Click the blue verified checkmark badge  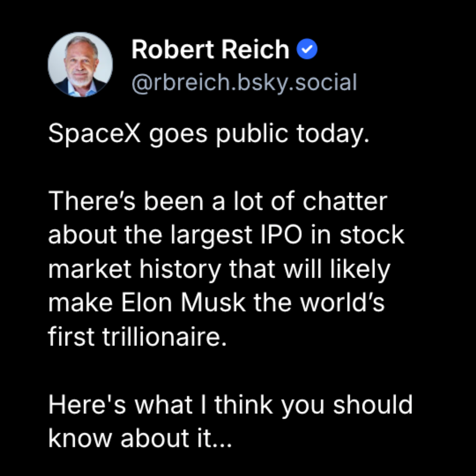point(307,49)
